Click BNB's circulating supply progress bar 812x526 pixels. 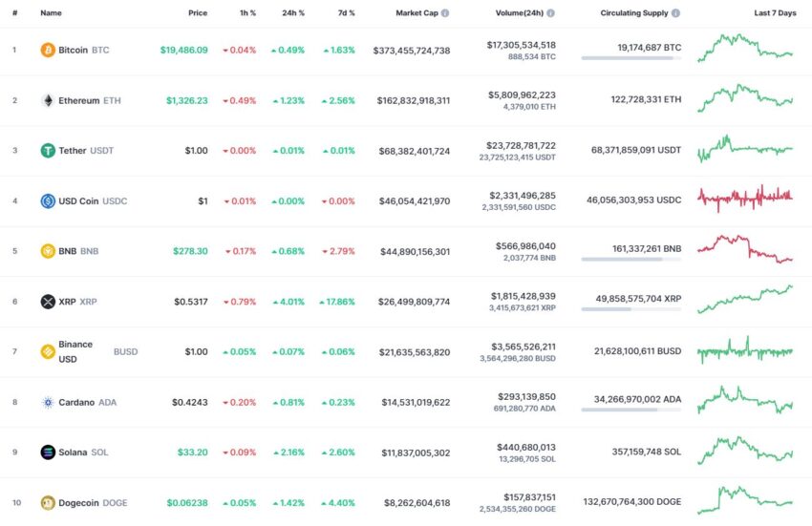point(630,260)
